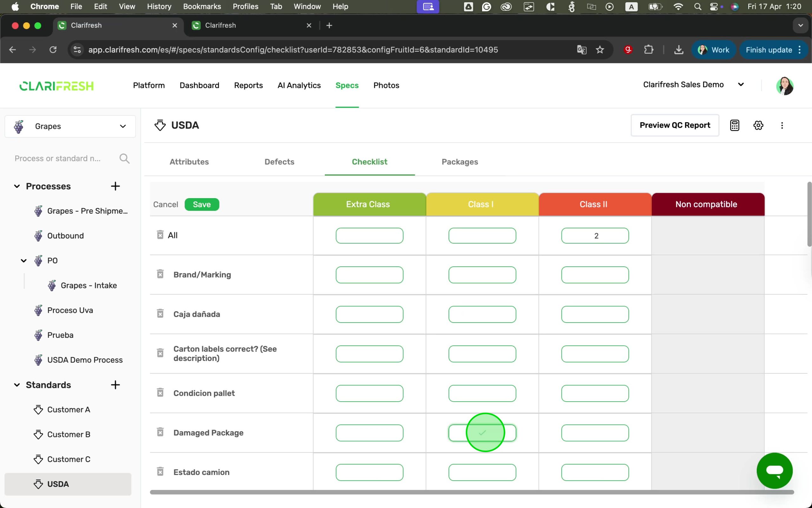
Task: Delete the All checklist row
Action: [160, 235]
